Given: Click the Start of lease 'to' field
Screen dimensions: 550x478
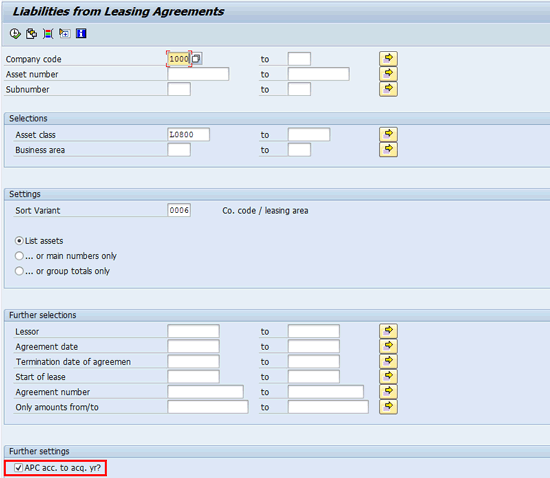Looking at the screenshot, I should [314, 376].
